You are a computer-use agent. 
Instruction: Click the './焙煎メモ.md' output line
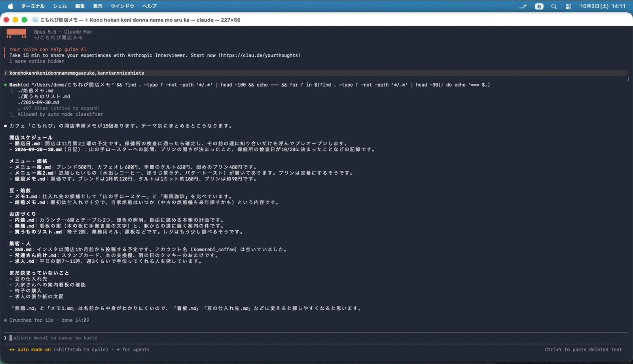click(36, 91)
